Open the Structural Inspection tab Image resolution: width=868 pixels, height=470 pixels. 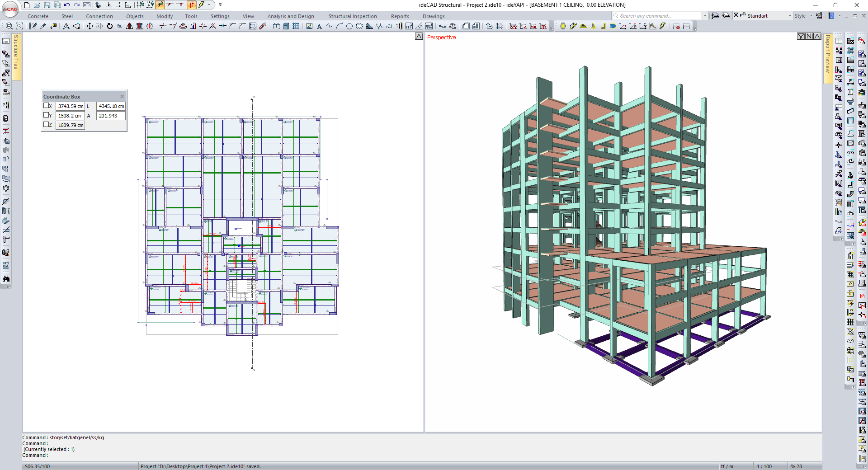352,16
